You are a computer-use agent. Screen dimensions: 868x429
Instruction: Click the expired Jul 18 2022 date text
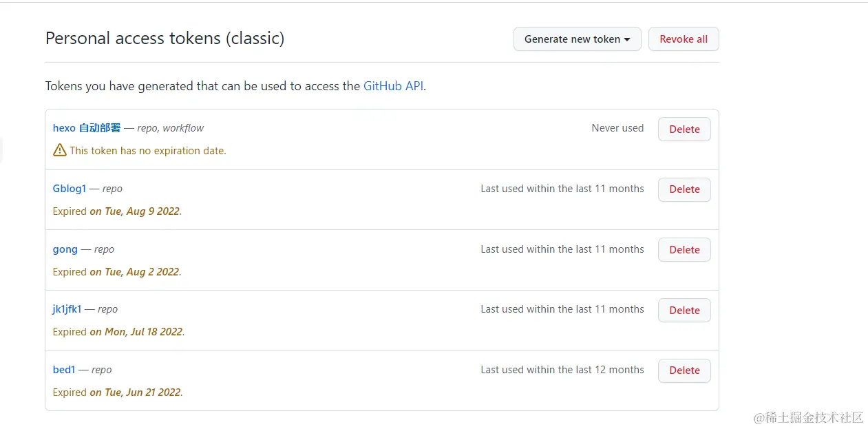tap(136, 332)
